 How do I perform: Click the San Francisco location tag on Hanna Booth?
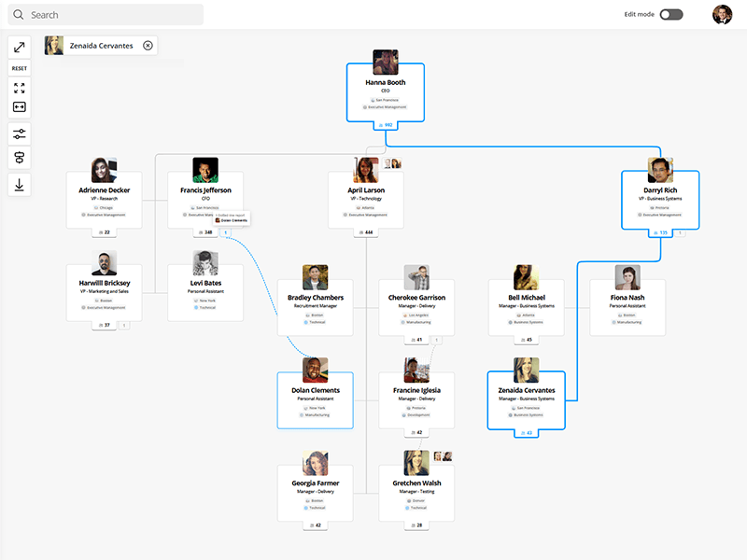coord(385,99)
